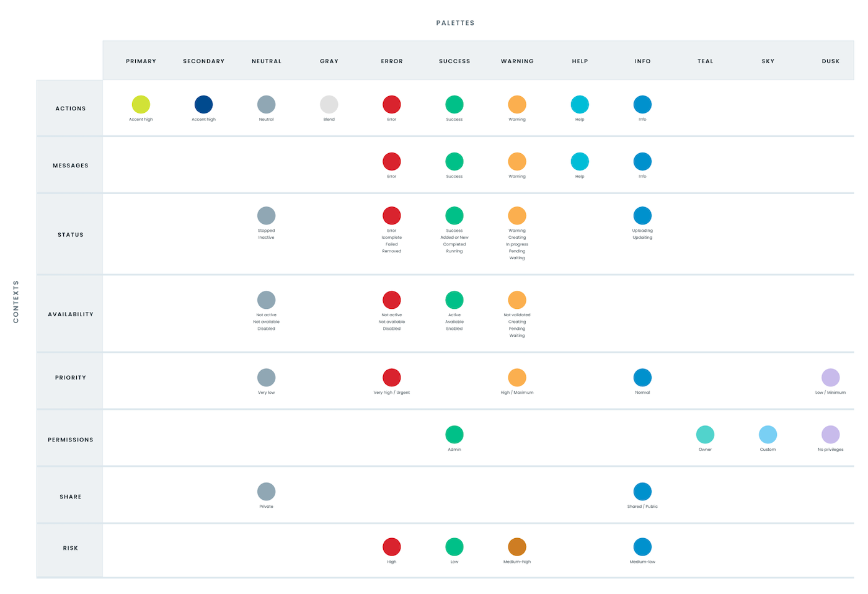
Task: Select the Blend swatch in the Gray column
Action: (329, 104)
